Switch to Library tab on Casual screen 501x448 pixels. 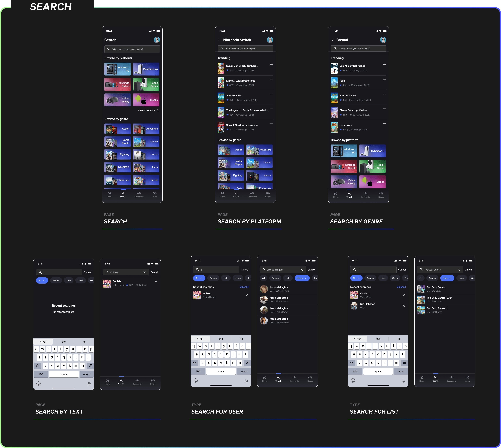[x=381, y=195]
